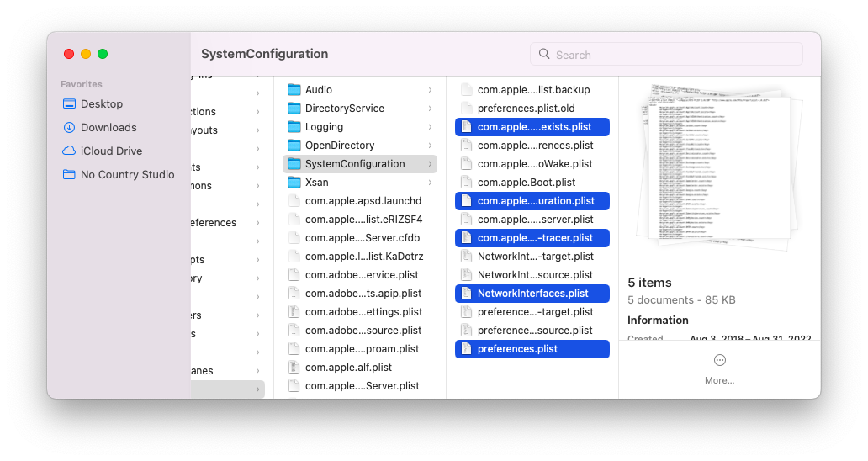Click the More... label in preview pane
This screenshot has height=461, width=868.
[719, 380]
